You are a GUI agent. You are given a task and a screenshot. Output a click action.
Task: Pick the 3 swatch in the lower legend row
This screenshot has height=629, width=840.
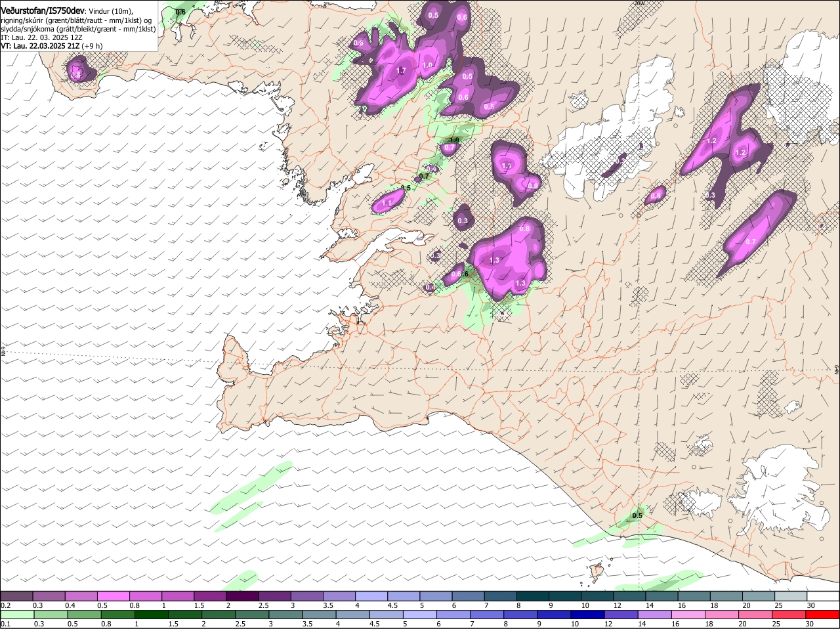coord(285,615)
